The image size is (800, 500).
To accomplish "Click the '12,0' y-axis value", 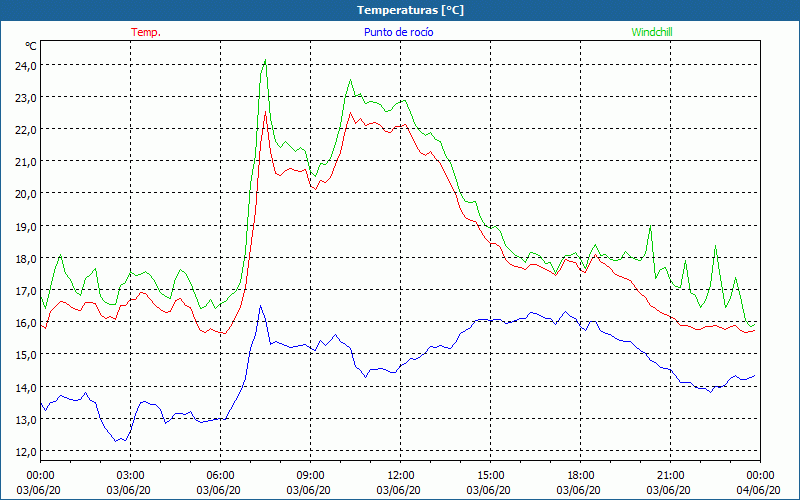I will [x=26, y=452].
